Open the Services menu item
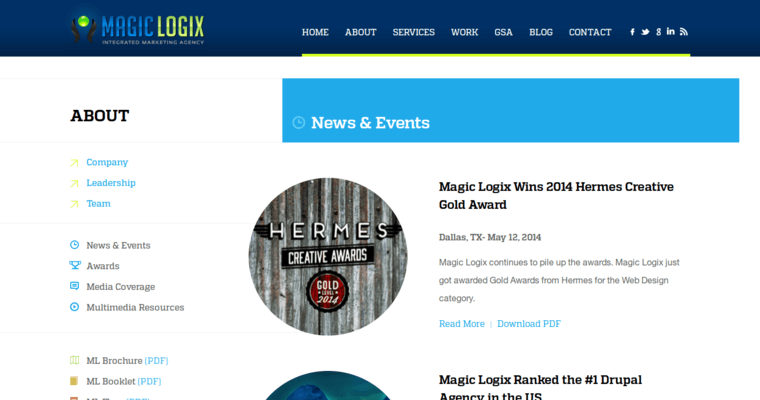The image size is (760, 400). click(413, 32)
